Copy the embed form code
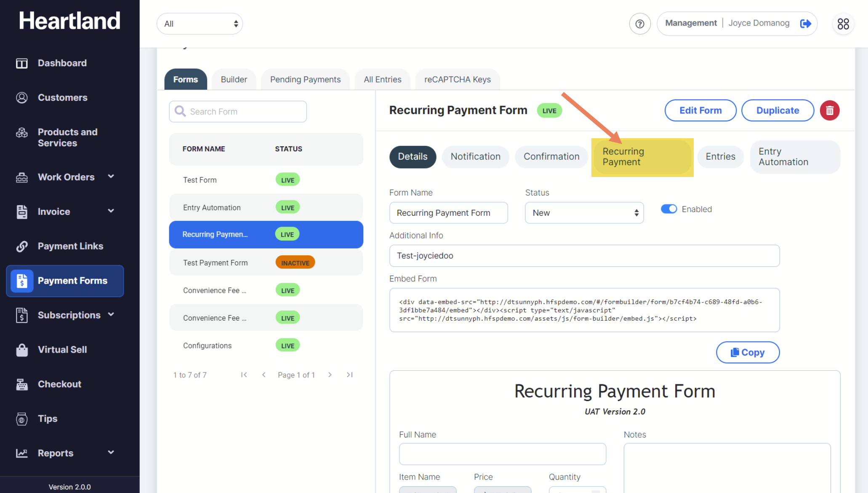 pyautogui.click(x=747, y=352)
